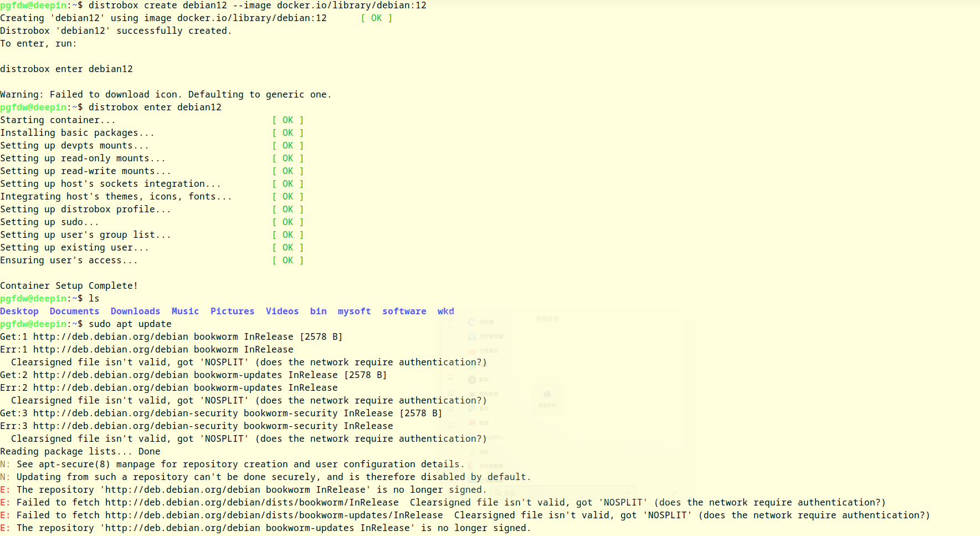Click the 'Desktop' directory name in ls output
This screenshot has width=980, height=536.
coord(19,312)
